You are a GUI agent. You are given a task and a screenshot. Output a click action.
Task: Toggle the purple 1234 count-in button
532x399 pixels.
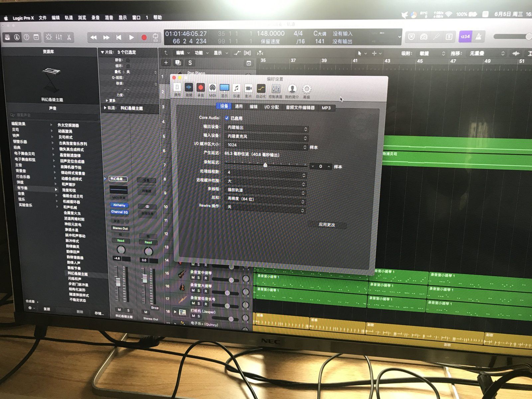pos(465,37)
